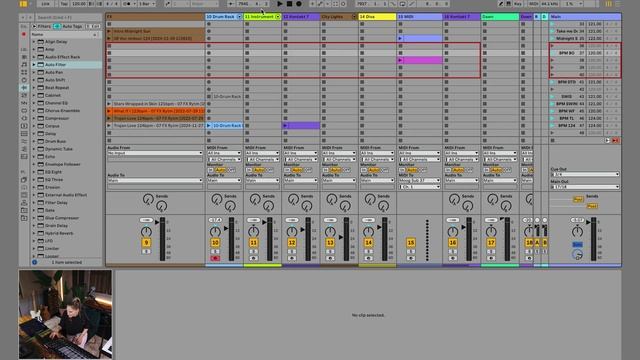Open the 1 Bar quantization dropdown
This screenshot has width=640, height=360.
147,4
